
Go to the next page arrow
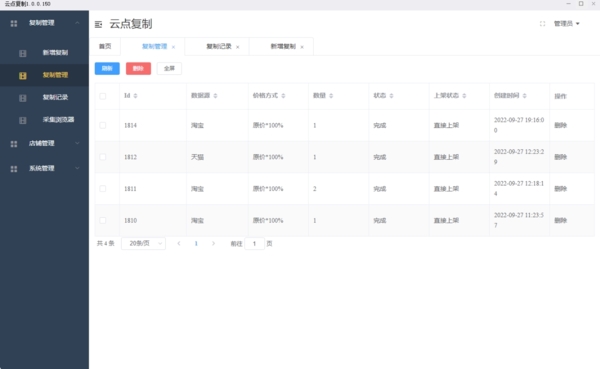(x=213, y=243)
